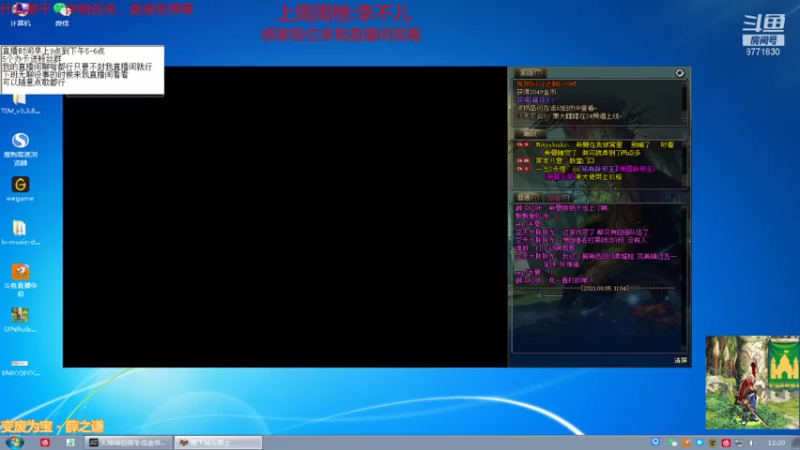Click the red tray icon
800x450 pixels.
coord(726,443)
